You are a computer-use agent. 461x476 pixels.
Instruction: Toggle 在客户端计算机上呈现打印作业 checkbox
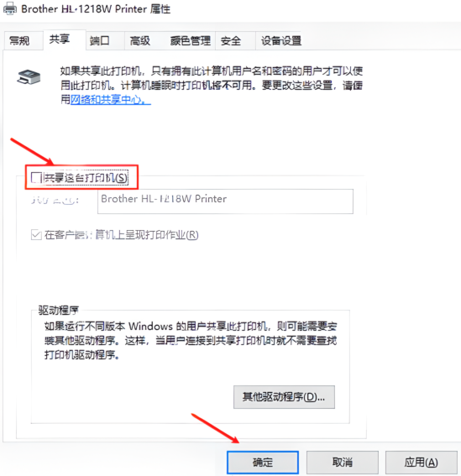tap(36, 235)
